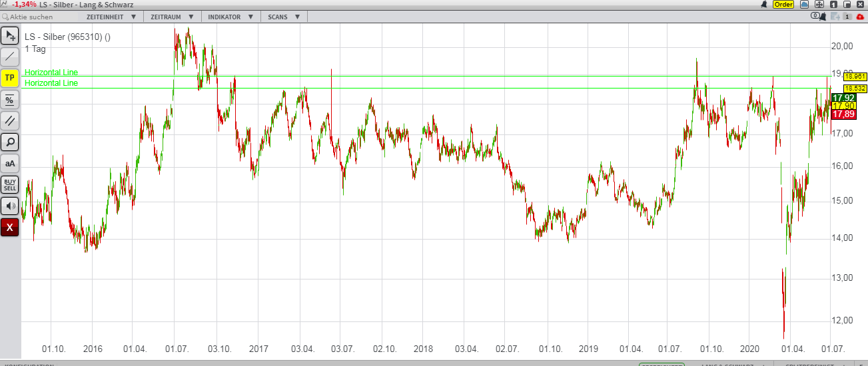
Task: Focus the Aktie suchen search field
Action: [x=40, y=17]
